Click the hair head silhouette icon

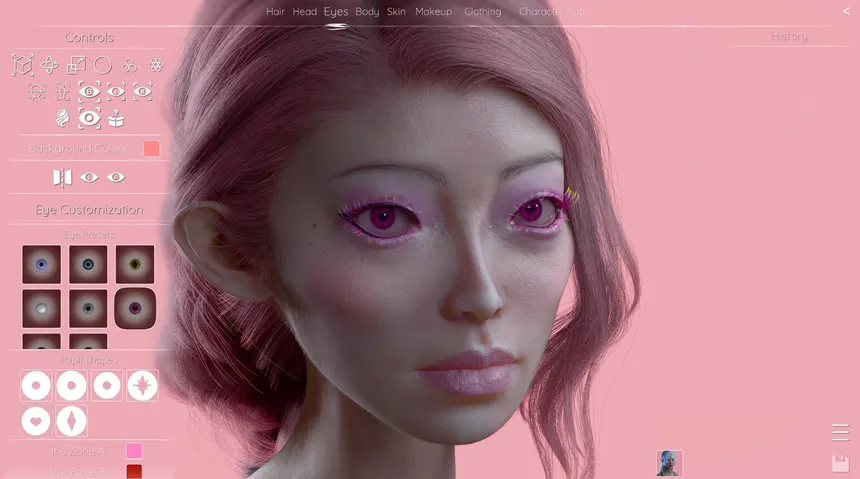pos(63,119)
